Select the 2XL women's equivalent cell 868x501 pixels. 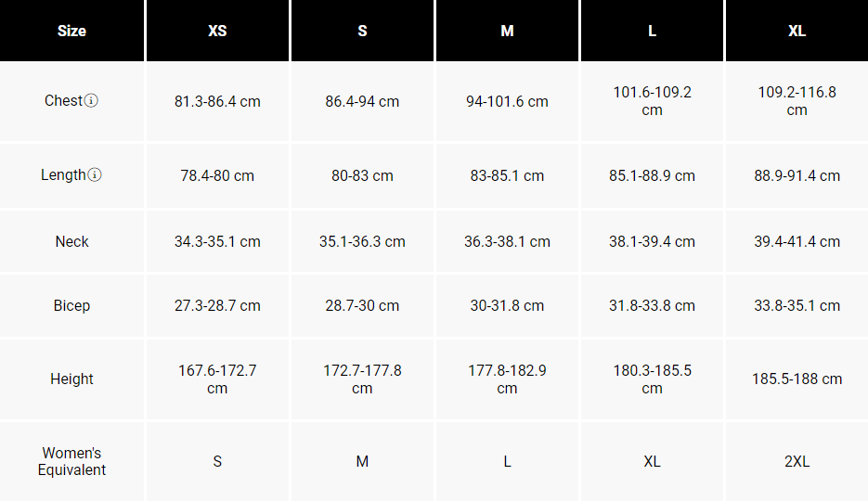point(797,461)
